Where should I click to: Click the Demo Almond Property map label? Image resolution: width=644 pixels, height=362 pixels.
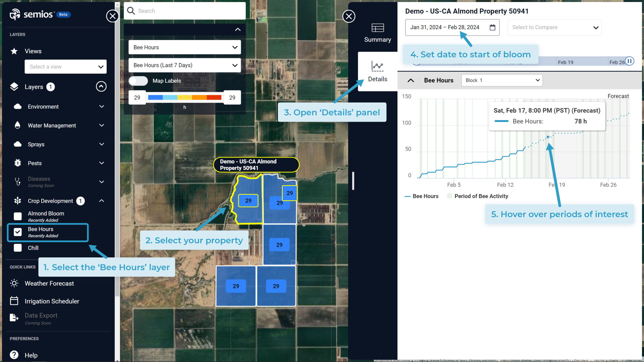click(256, 165)
